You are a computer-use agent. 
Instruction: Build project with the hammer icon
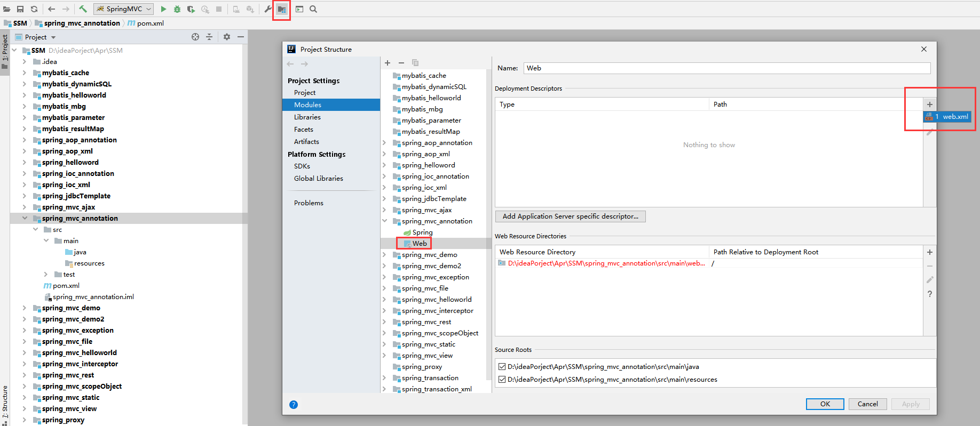point(83,9)
